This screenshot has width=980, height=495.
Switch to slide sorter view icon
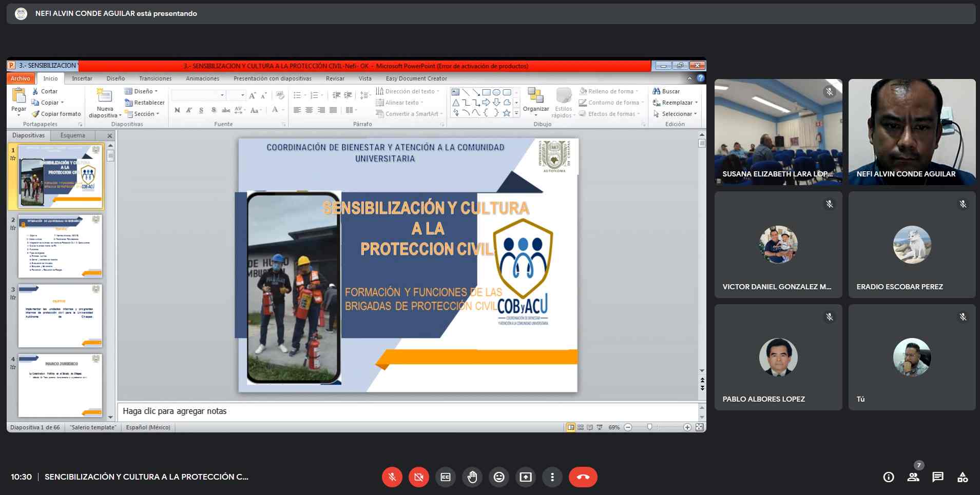(x=581, y=427)
